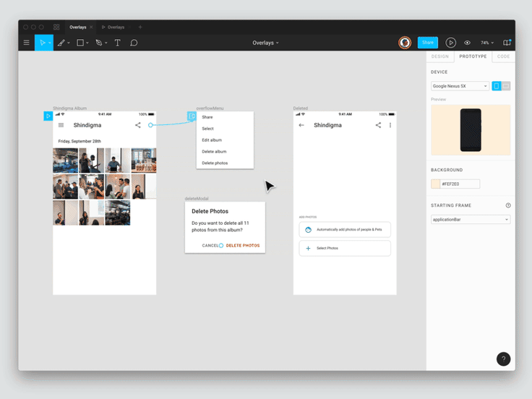Click the Starting Frame info icon
532x399 pixels.
(x=508, y=205)
